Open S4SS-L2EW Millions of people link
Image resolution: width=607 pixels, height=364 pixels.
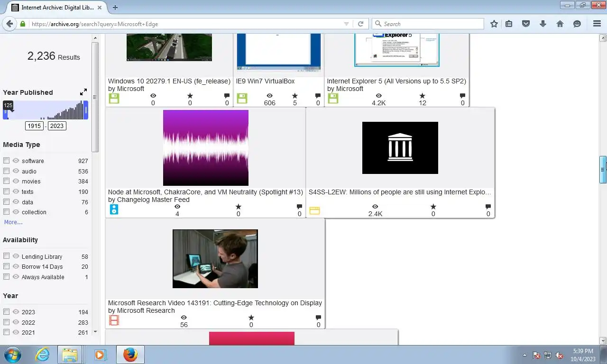click(x=400, y=192)
